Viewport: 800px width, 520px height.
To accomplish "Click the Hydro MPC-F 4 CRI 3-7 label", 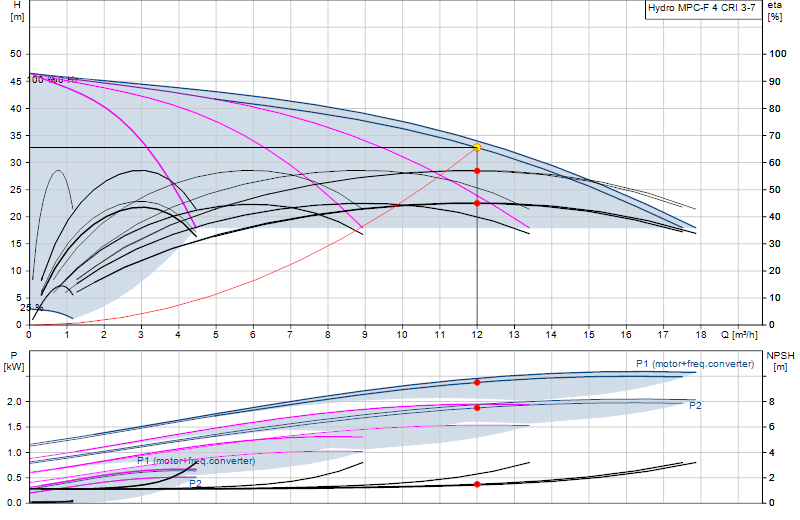I will (702, 8).
